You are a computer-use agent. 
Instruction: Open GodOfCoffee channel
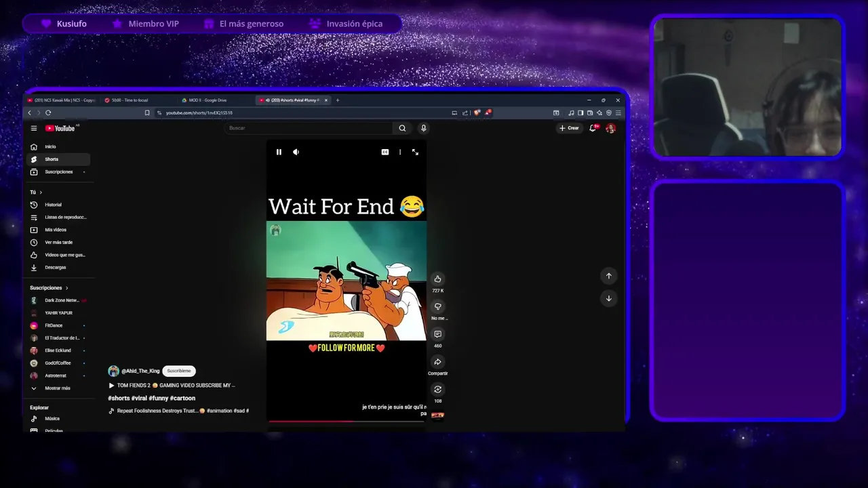click(58, 363)
